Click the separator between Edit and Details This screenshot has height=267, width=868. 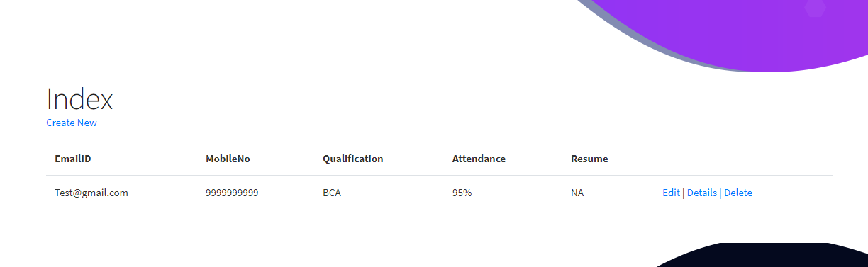tap(684, 193)
